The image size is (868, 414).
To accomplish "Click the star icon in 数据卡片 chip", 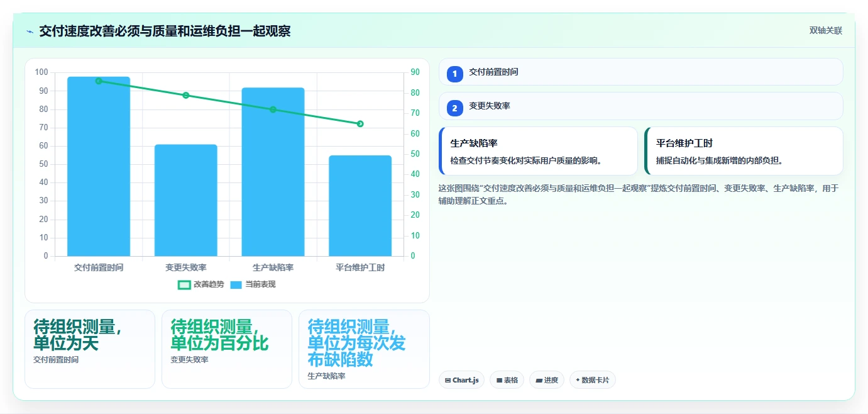I will point(578,379).
